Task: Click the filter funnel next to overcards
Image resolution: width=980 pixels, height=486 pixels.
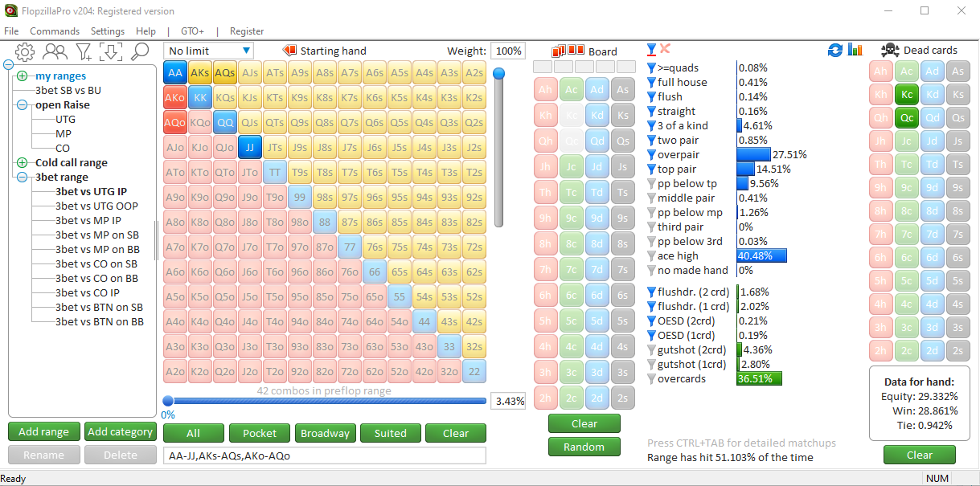Action: tap(652, 379)
